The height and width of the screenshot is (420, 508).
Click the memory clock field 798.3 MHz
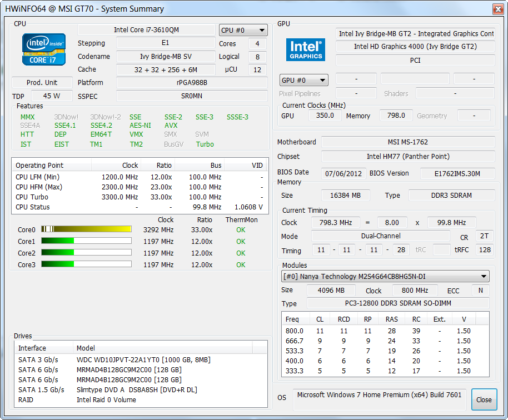coord(336,222)
